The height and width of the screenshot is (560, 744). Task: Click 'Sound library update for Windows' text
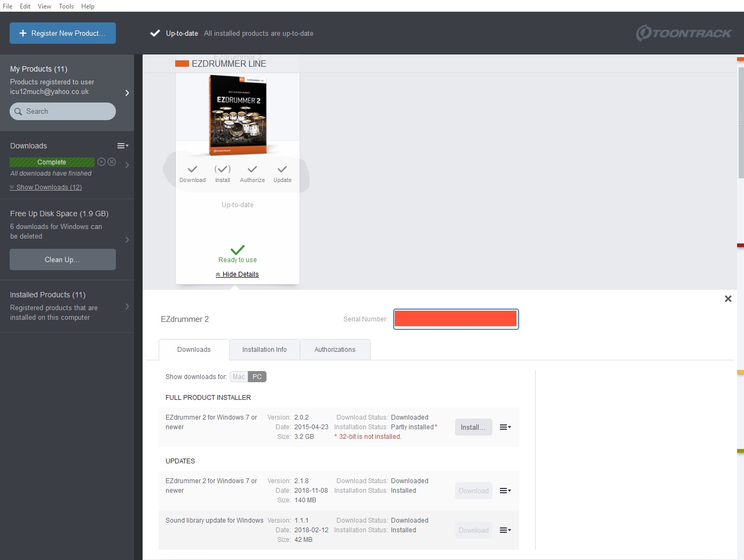[x=214, y=520]
